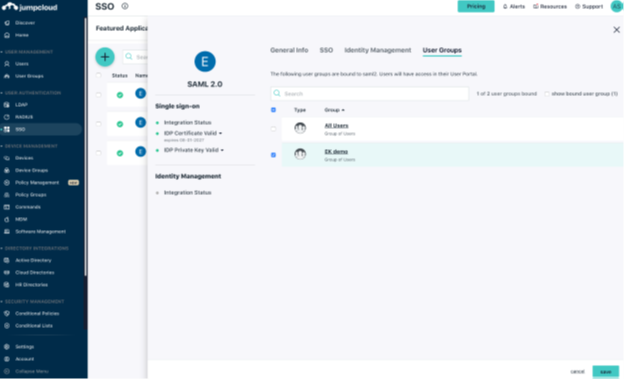Open Software Management in the sidebar
Viewport: 624px width, 380px height.
tap(40, 232)
